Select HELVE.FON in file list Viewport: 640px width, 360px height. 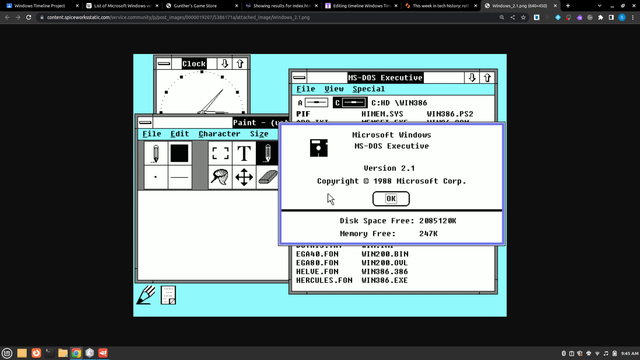[317, 271]
